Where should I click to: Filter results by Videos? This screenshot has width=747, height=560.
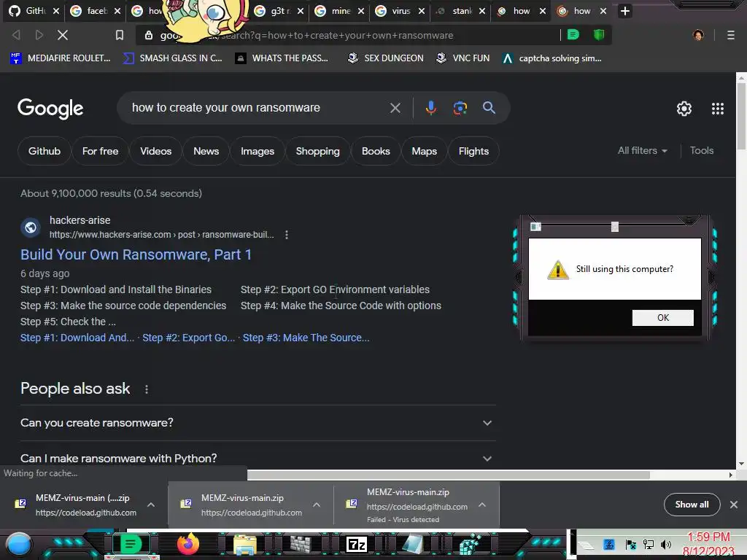(x=156, y=151)
